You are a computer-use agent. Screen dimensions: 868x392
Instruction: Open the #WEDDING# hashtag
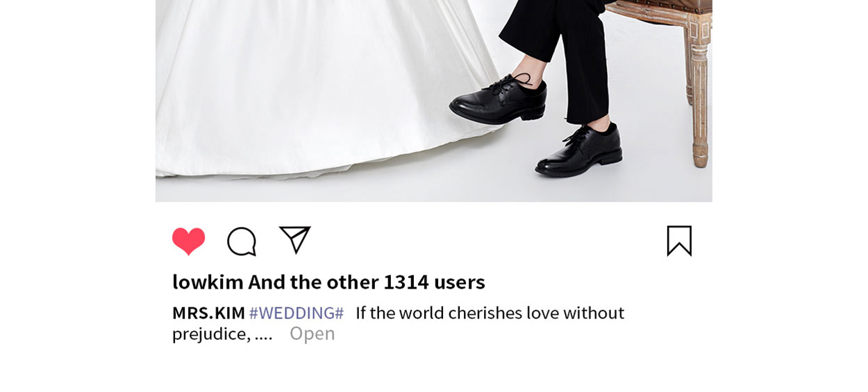click(x=297, y=313)
